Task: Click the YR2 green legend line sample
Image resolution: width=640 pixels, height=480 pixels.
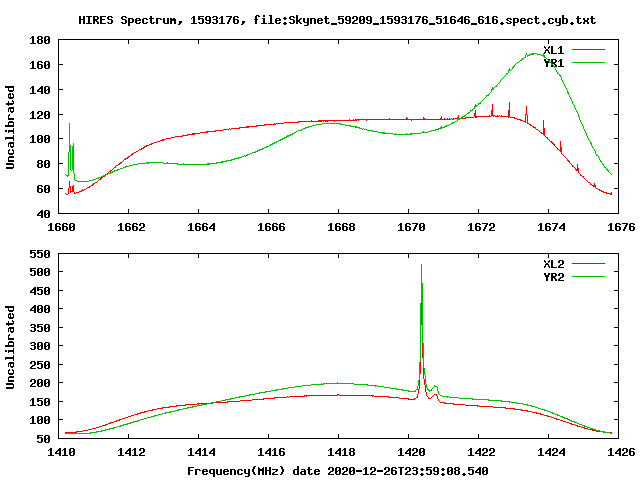Action: pos(588,277)
